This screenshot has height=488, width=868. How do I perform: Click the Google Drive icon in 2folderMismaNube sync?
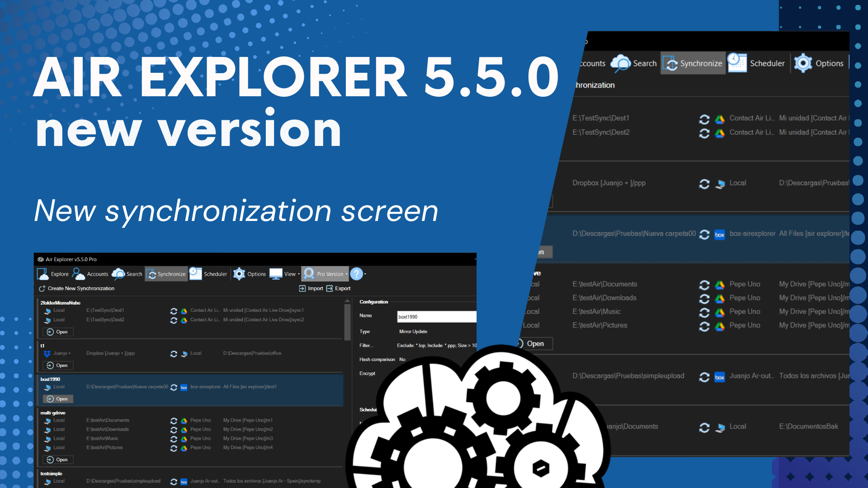(183, 310)
